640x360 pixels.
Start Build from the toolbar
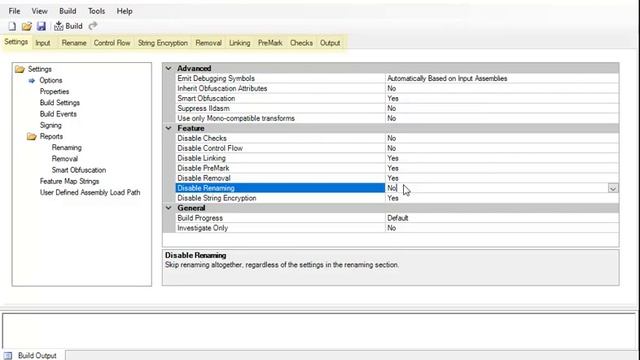pyautogui.click(x=69, y=26)
